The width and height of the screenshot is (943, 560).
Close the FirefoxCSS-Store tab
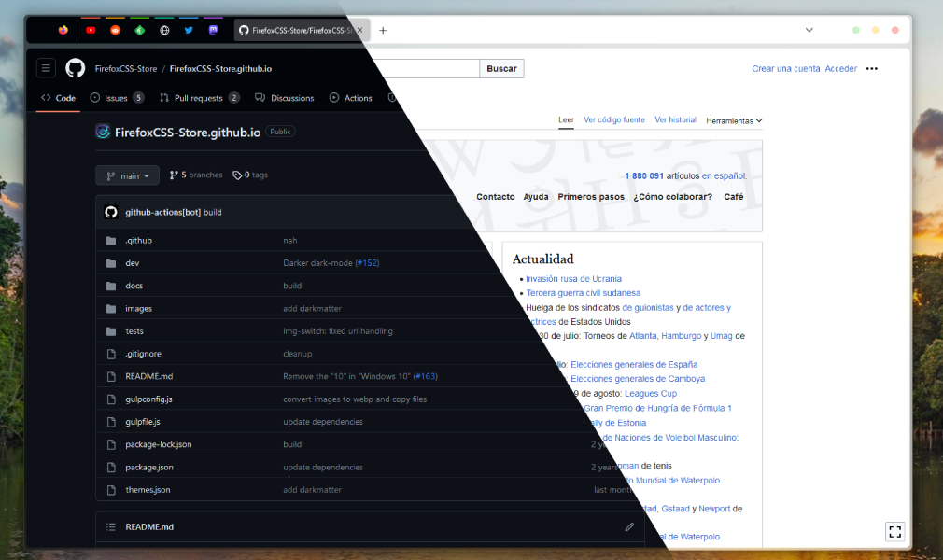tap(359, 30)
